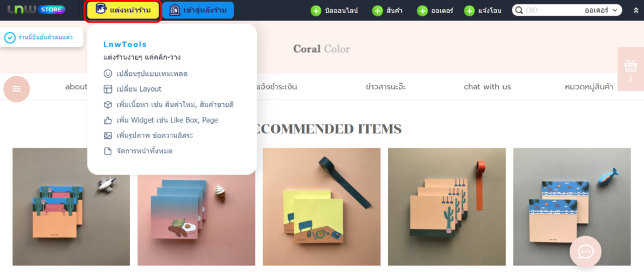Click the green plus next to สินค้า
The width and height of the screenshot is (644, 272).
377,11
